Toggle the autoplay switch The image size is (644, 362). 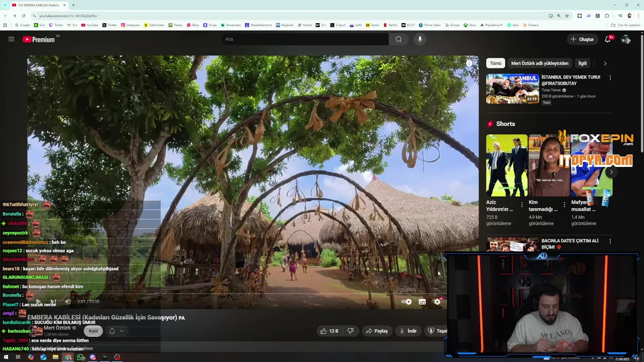407,302
